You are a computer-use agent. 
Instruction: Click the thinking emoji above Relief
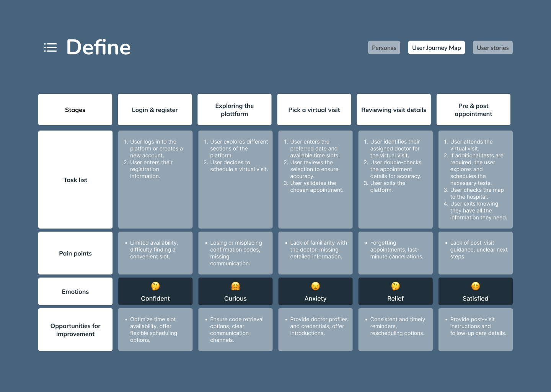[395, 286]
